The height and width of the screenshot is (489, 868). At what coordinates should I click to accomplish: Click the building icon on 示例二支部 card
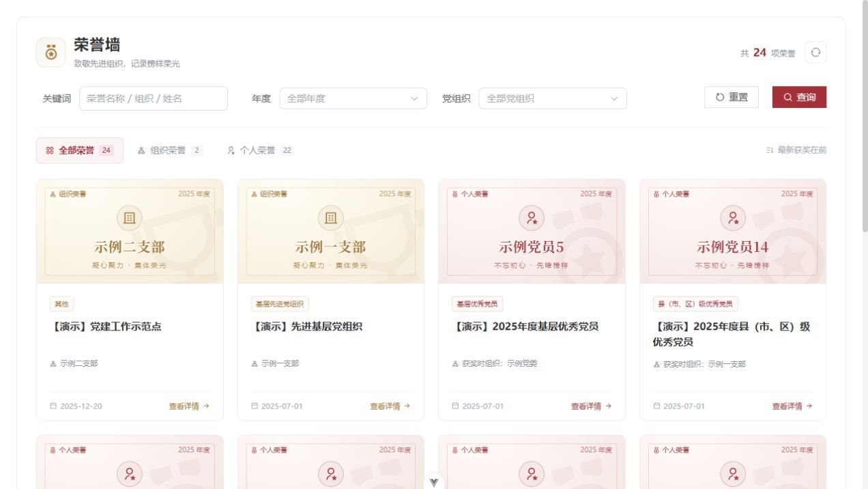pyautogui.click(x=130, y=218)
